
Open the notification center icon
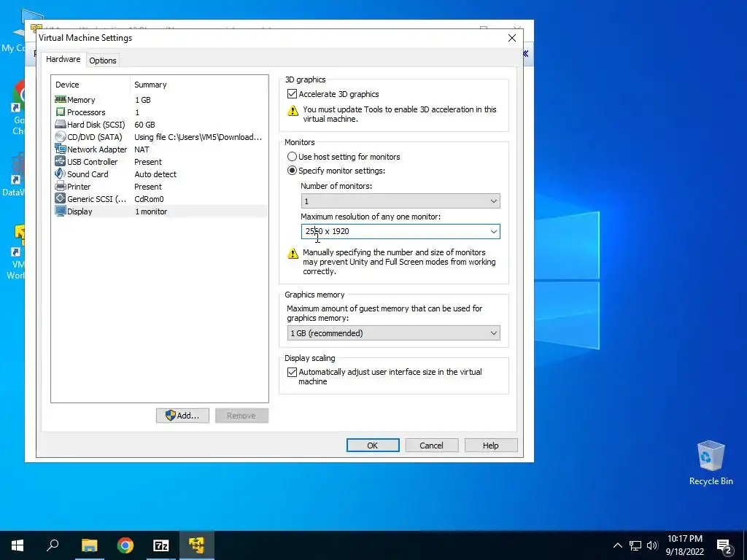pyautogui.click(x=724, y=546)
